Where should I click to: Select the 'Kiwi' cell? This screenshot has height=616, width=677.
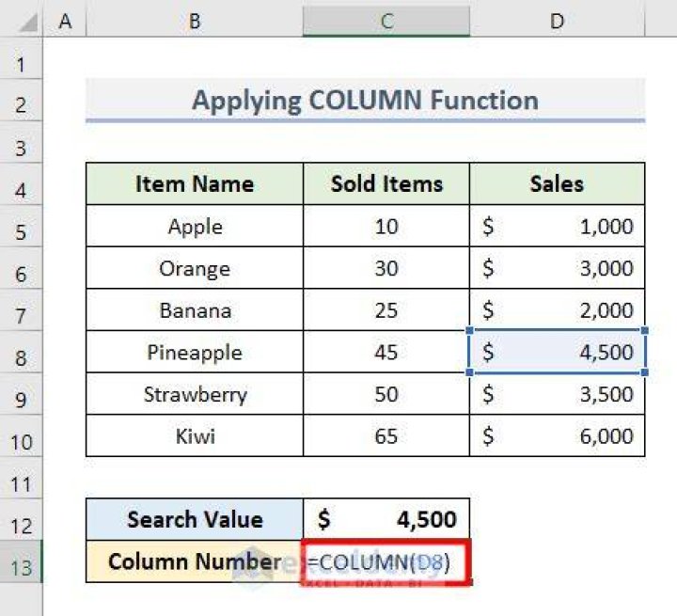point(195,435)
